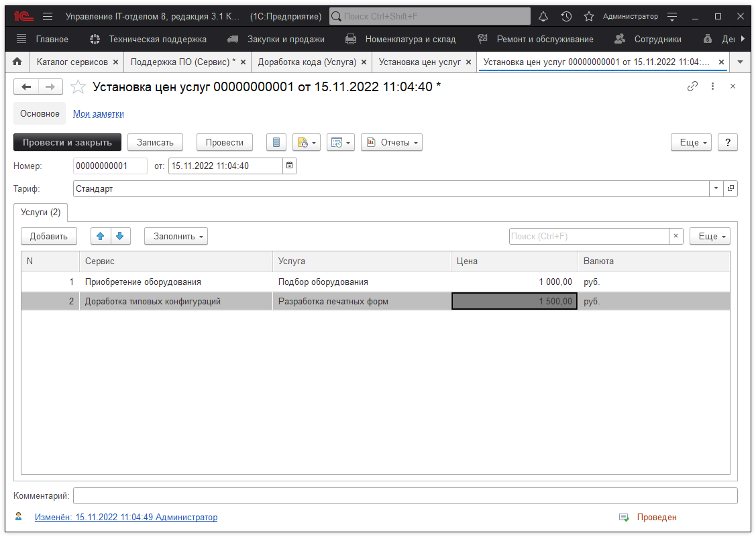Open the history clock icon
756x537 pixels.
click(566, 16)
